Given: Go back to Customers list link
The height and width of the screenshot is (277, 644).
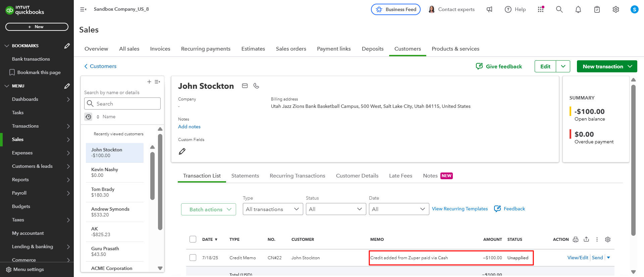Looking at the screenshot, I should pos(100,66).
